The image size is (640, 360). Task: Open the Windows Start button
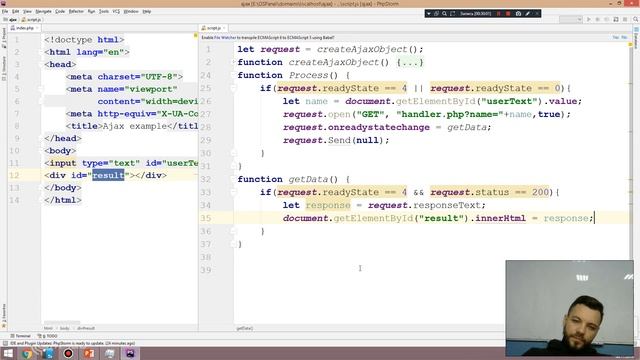(x=7, y=353)
